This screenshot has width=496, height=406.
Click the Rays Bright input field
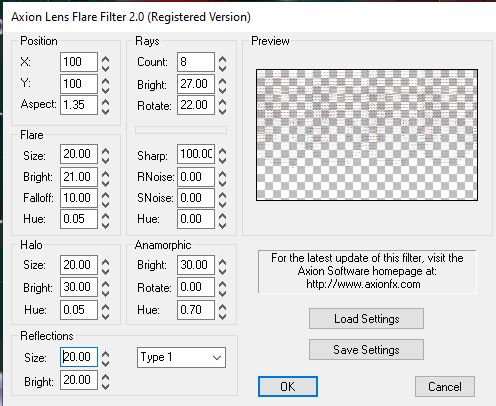point(196,84)
